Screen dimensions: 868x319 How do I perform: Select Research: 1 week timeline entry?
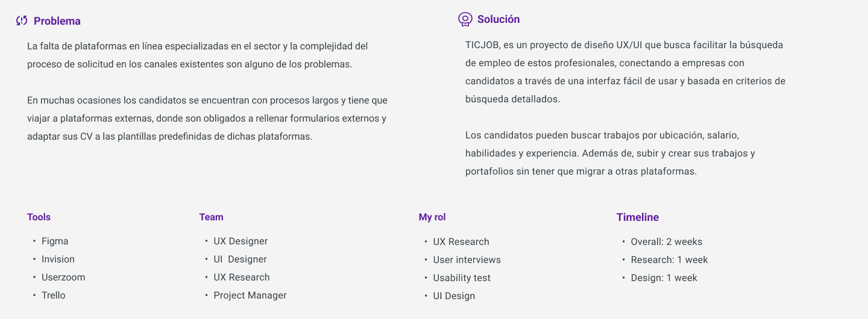click(x=669, y=260)
